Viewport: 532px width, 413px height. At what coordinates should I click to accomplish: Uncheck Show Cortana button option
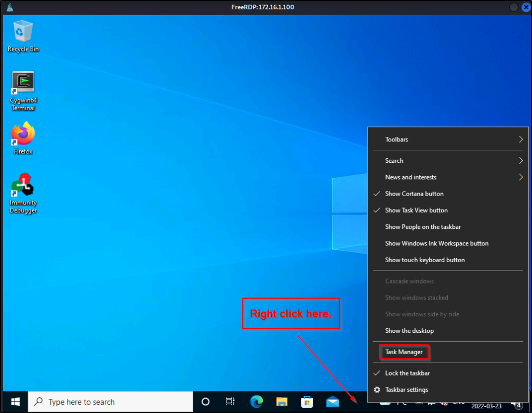(x=414, y=193)
